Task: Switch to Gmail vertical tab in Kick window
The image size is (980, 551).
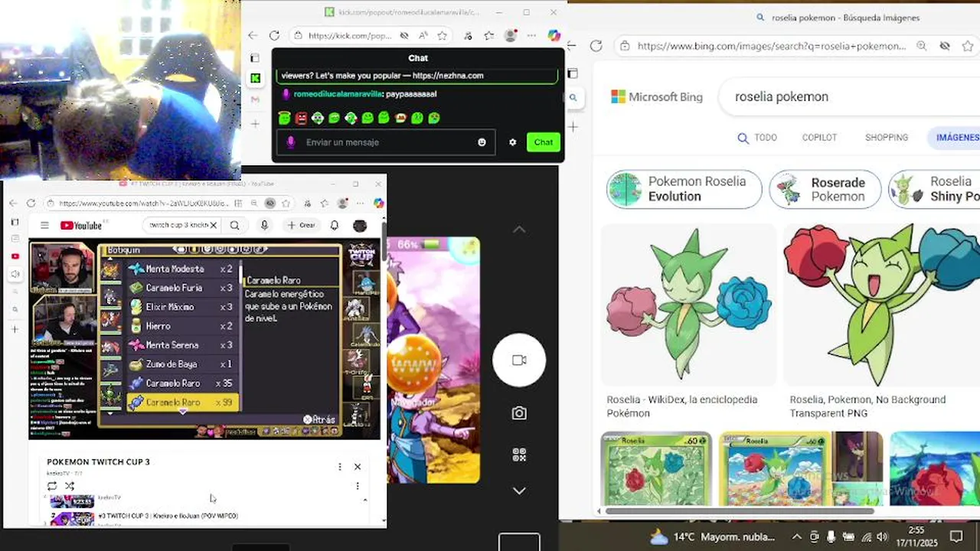Action: (256, 99)
